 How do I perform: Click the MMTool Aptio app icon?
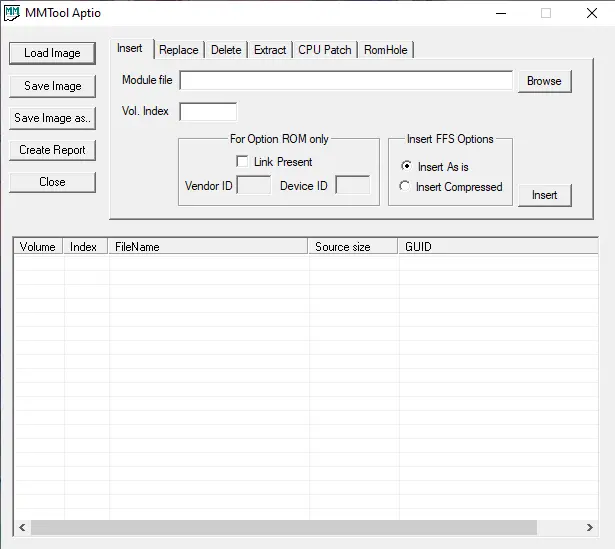coord(12,13)
